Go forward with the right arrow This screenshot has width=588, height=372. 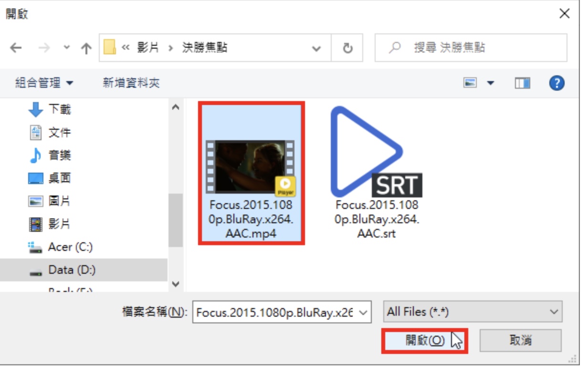click(x=44, y=48)
